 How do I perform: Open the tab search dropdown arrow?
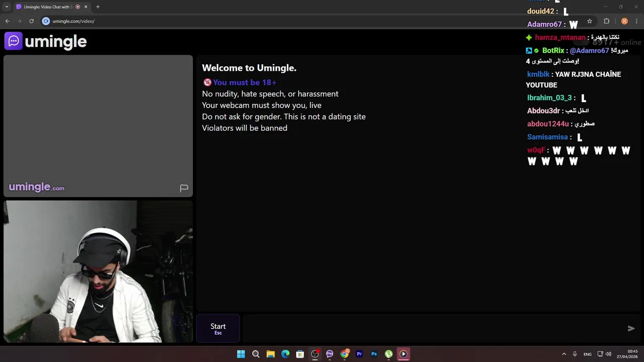7,7
